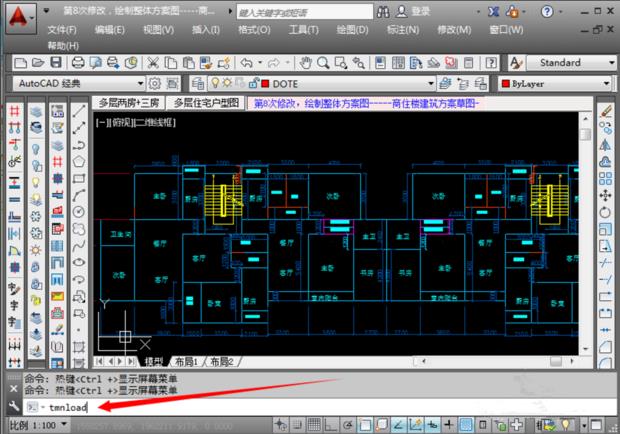This screenshot has height=434, width=620.
Task: Open the command line customize wrench
Action: (x=14, y=406)
